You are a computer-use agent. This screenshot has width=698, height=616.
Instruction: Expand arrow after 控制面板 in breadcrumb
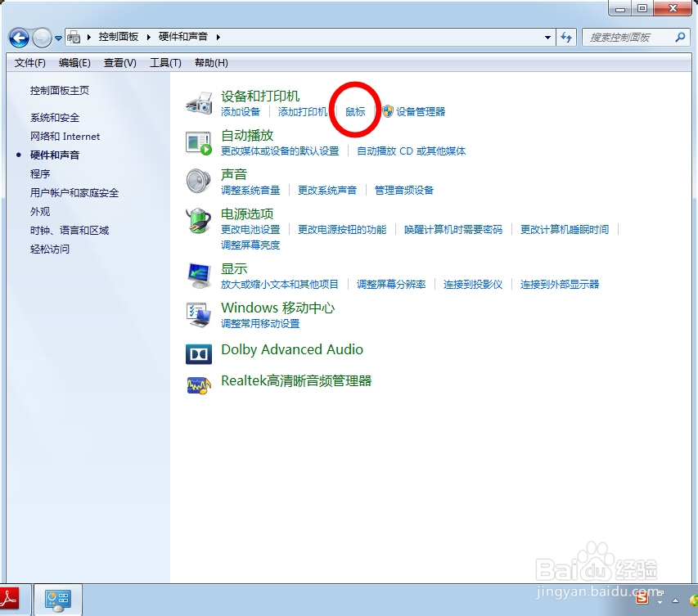click(x=148, y=37)
